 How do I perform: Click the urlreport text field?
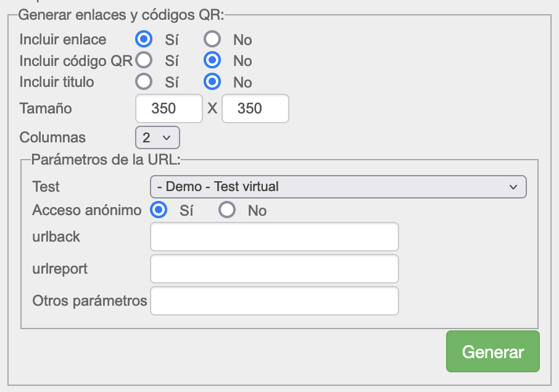pos(275,269)
